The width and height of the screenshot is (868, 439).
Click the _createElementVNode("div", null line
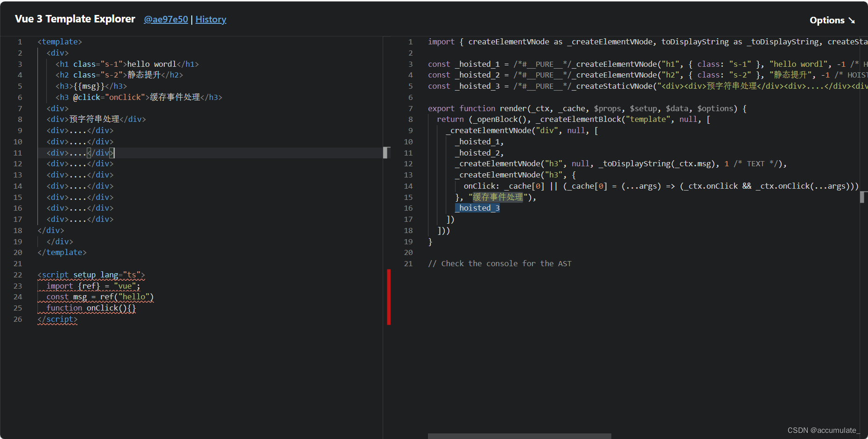coord(522,130)
